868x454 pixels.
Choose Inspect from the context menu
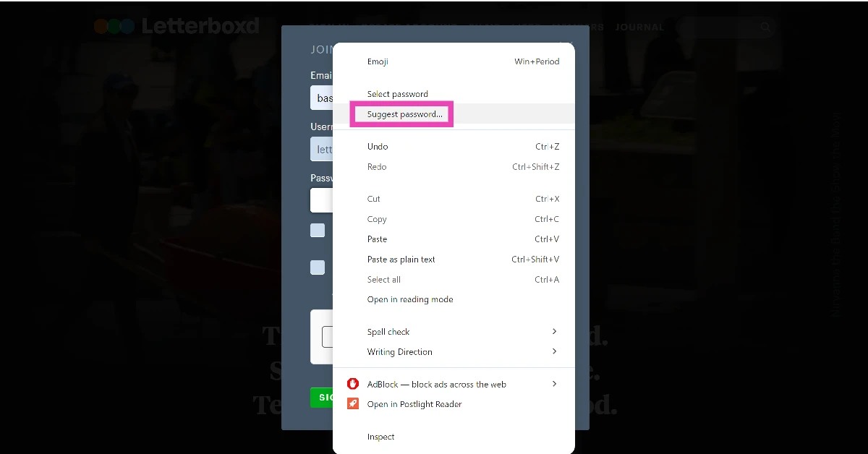(x=381, y=437)
